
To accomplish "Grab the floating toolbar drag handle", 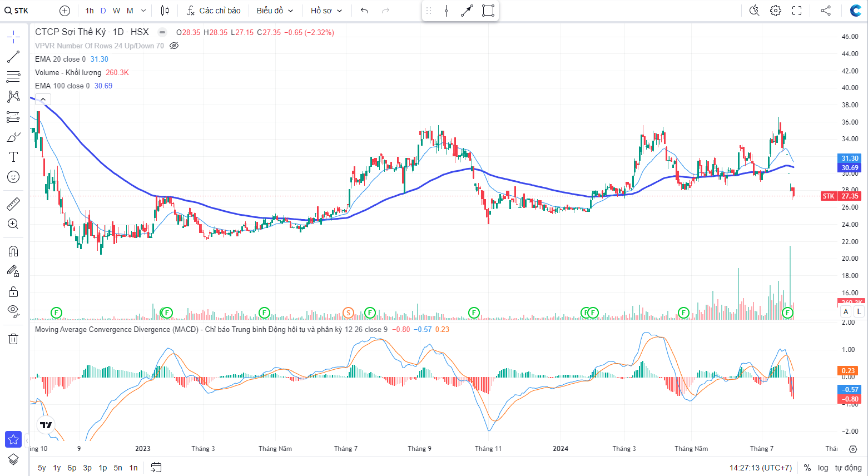I will [429, 11].
